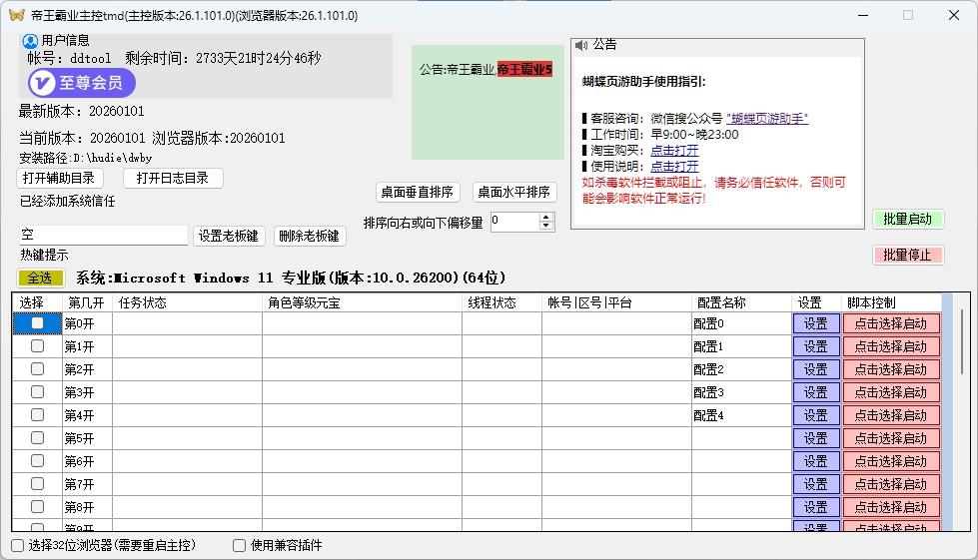Open the 淘宝购买 点击打开 link

coord(674,151)
